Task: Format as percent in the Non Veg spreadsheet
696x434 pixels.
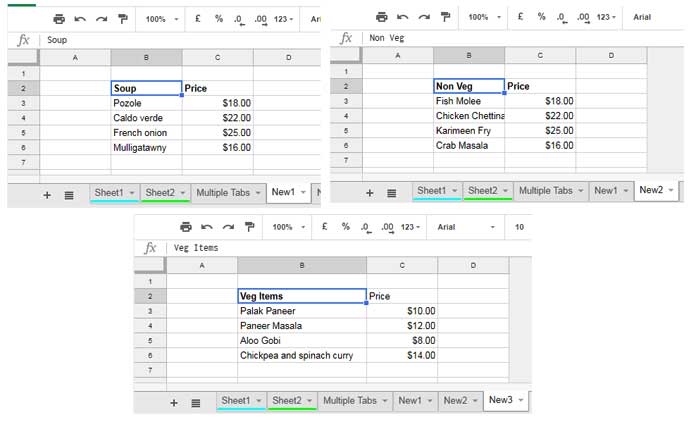Action: tap(542, 16)
